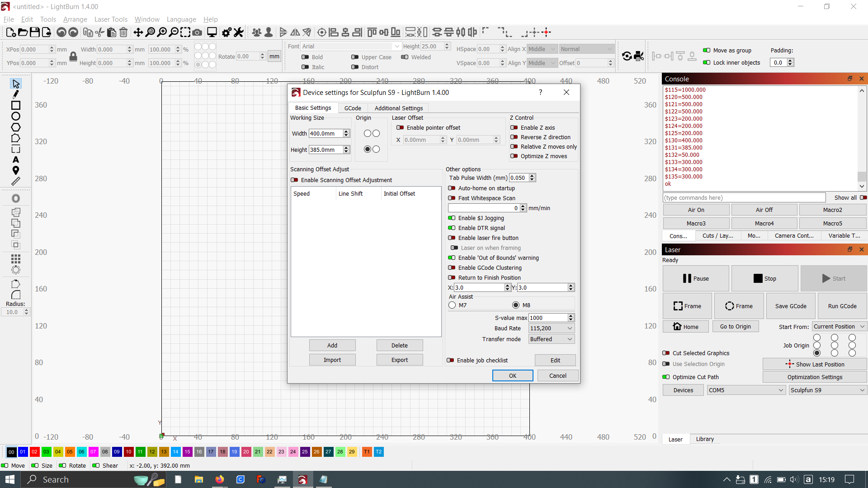Select blue layer 01 color swatch
Image resolution: width=868 pixels, height=488 pixels.
(23, 452)
